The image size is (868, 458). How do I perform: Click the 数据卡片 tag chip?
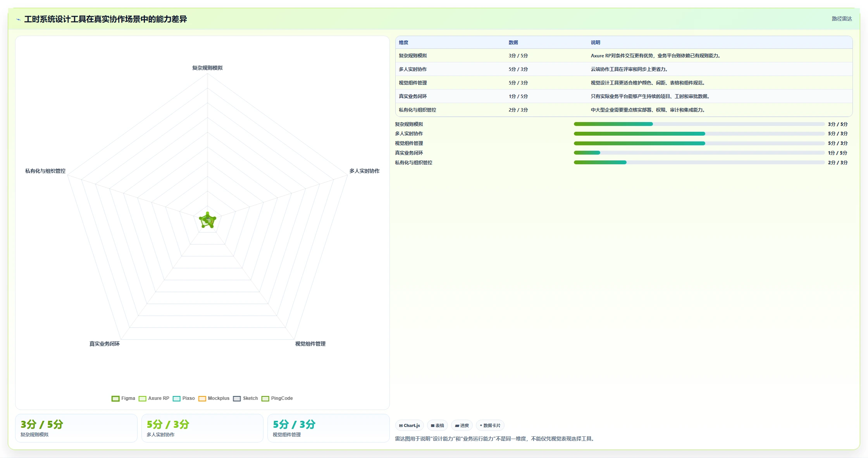click(x=490, y=425)
